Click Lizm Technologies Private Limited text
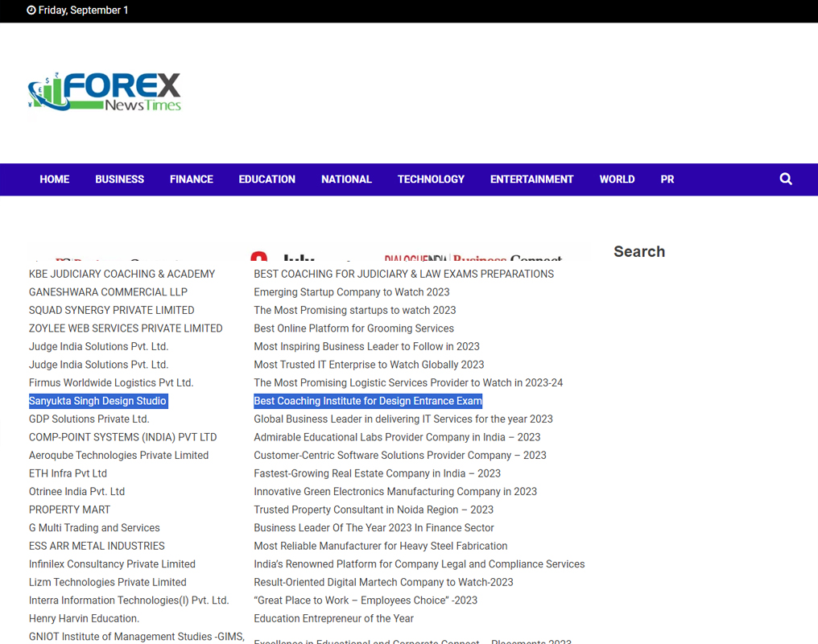 [107, 583]
